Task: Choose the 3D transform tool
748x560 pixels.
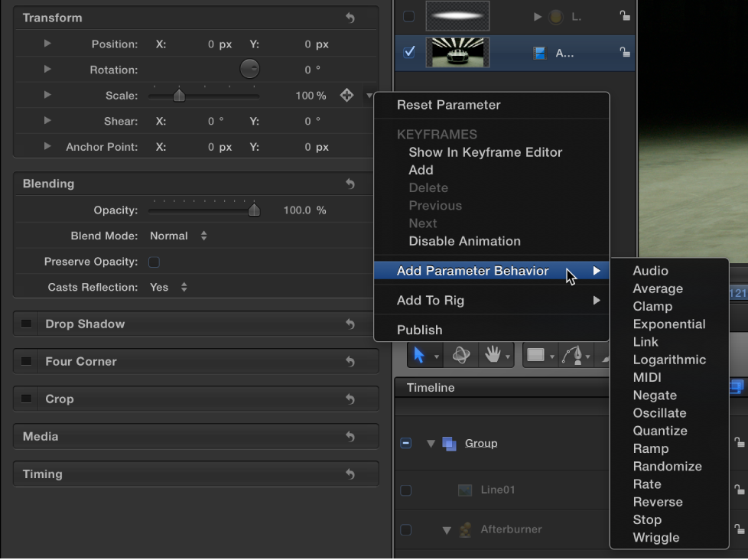Action: pos(461,355)
